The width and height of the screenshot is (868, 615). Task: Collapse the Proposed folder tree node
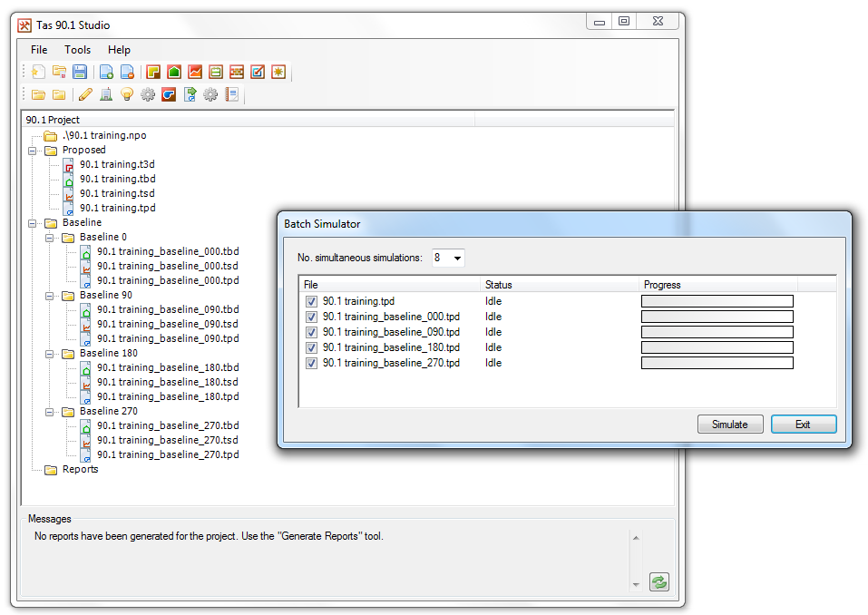click(x=32, y=151)
